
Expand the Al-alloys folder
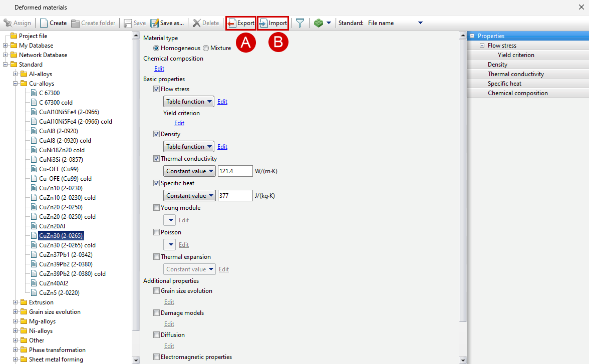(x=16, y=74)
